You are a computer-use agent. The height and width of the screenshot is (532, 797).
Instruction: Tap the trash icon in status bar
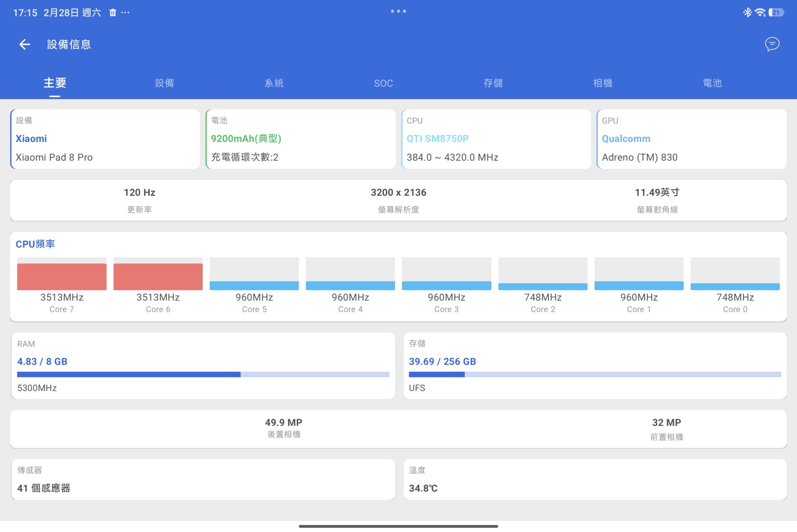coord(112,12)
